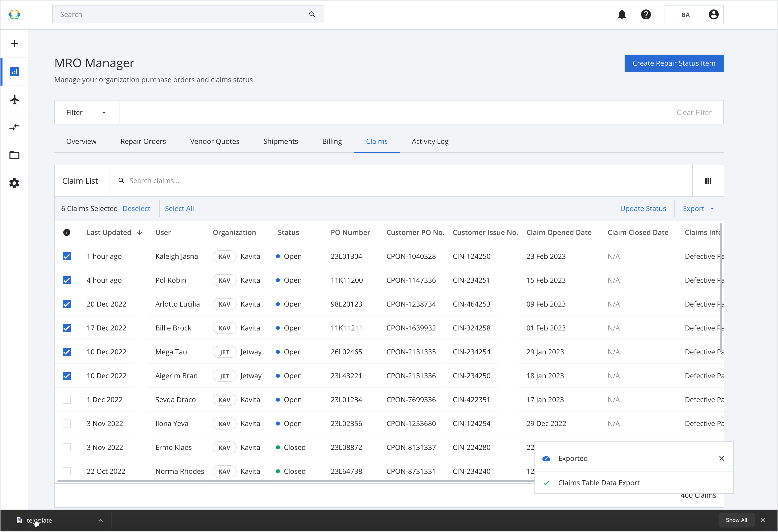Click the KAV badge for Kaleigh Jasna
This screenshot has width=778, height=532.
pyautogui.click(x=224, y=257)
